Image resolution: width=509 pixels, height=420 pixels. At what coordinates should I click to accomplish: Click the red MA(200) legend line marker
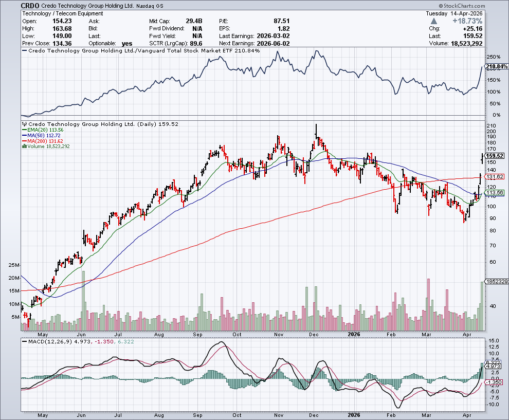click(x=24, y=141)
